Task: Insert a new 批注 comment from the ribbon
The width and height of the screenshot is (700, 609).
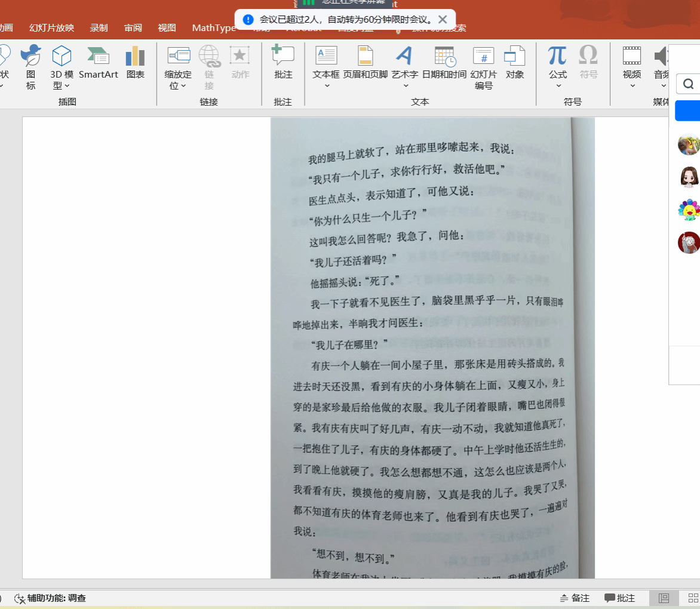Action: click(x=283, y=63)
